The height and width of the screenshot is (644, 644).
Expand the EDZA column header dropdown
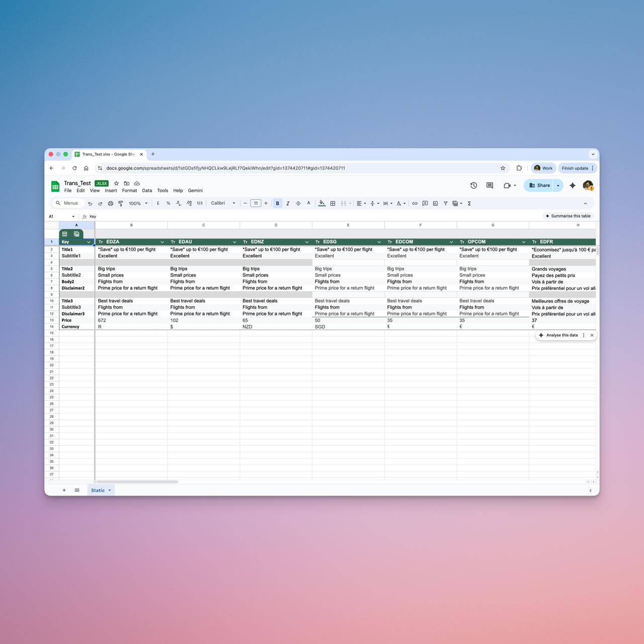[x=162, y=242]
